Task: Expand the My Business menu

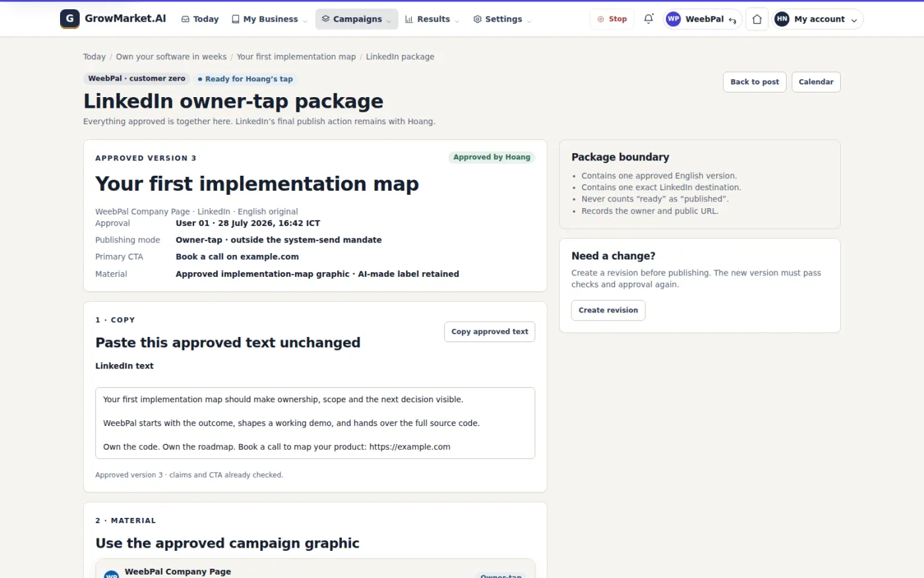Action: pyautogui.click(x=270, y=19)
